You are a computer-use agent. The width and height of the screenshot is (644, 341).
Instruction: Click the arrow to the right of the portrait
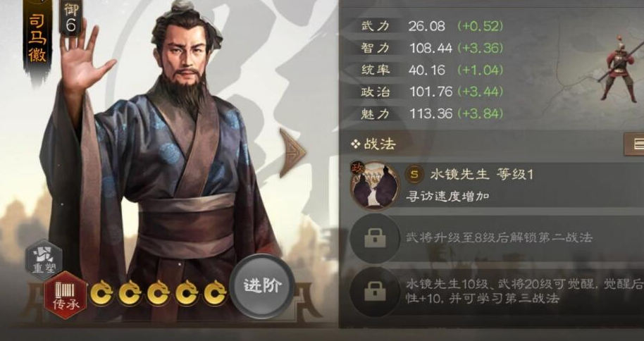pyautogui.click(x=292, y=153)
